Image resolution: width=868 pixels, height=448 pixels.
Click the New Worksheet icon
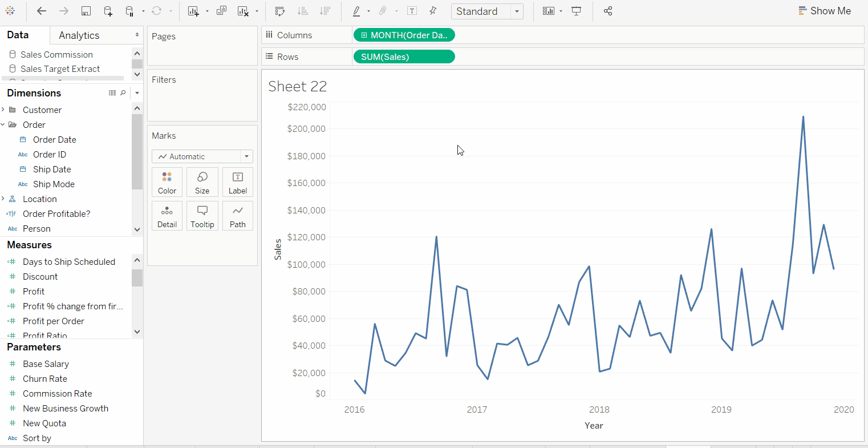point(193,11)
